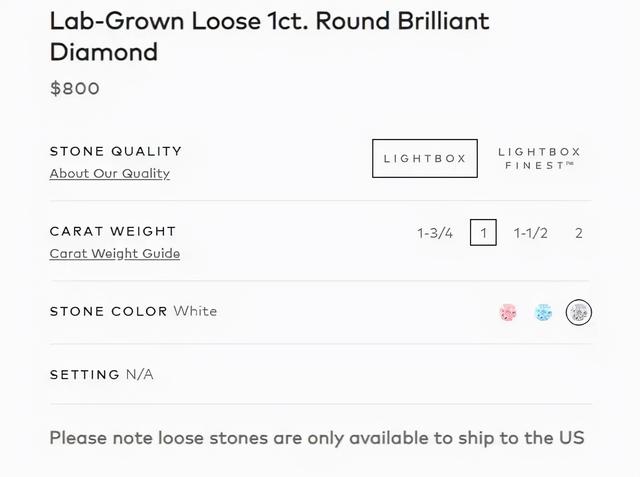Image resolution: width=640 pixels, height=477 pixels.
Task: Choose the 1-1/2 carat weight
Action: [531, 233]
